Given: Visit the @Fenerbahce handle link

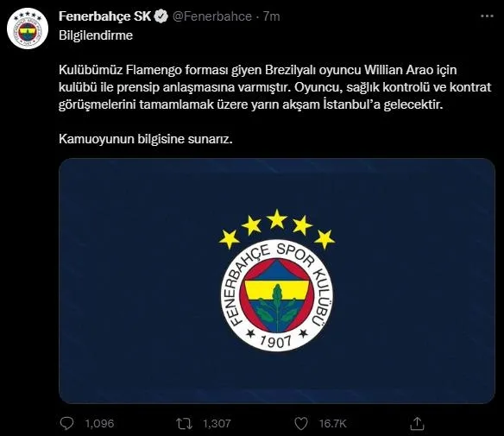Looking at the screenshot, I should tap(212, 16).
